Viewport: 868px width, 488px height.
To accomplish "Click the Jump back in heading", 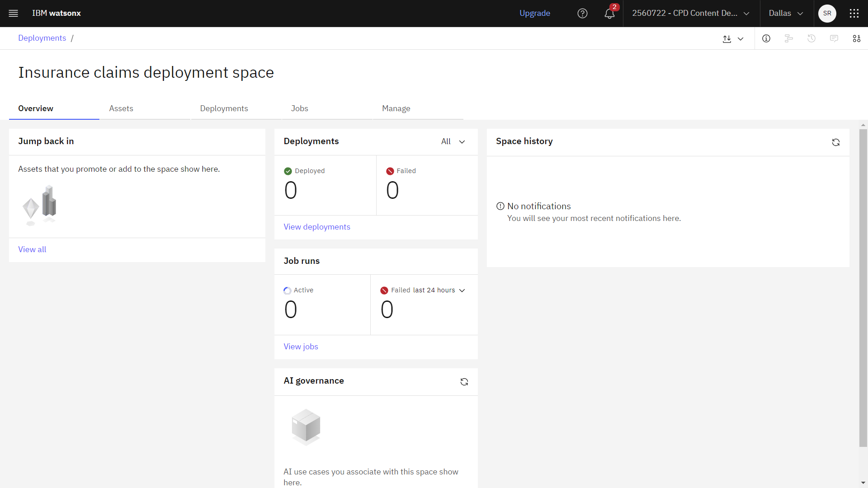I will pyautogui.click(x=46, y=141).
